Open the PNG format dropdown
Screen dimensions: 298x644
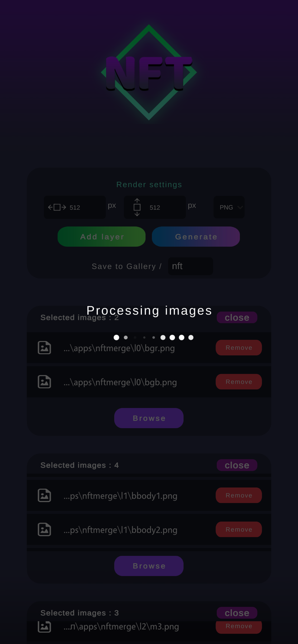pyautogui.click(x=229, y=207)
